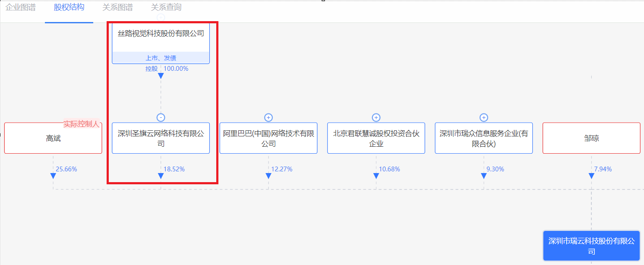Collapse the node above 丝路视觉科技股份有限公司 using the minus icon
This screenshot has height=265, width=644.
click(x=161, y=17)
